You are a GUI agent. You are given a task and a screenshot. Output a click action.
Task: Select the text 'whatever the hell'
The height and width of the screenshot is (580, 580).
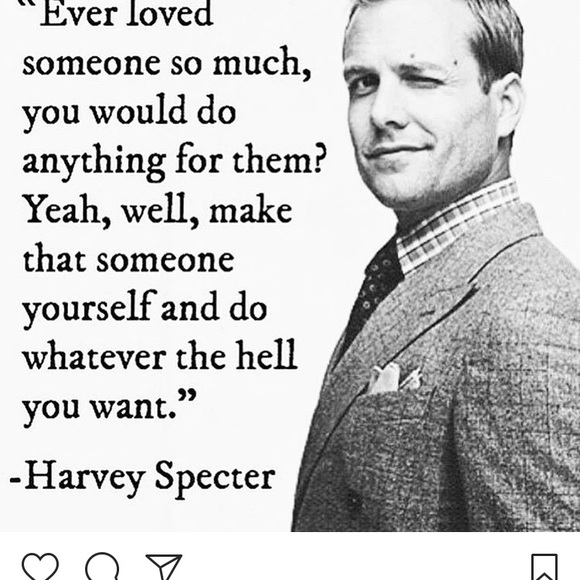(x=160, y=355)
